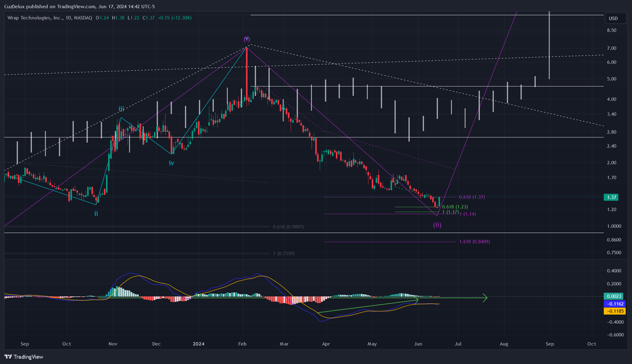Click the 1.0000 price axis label
632x364 pixels.
click(x=614, y=226)
